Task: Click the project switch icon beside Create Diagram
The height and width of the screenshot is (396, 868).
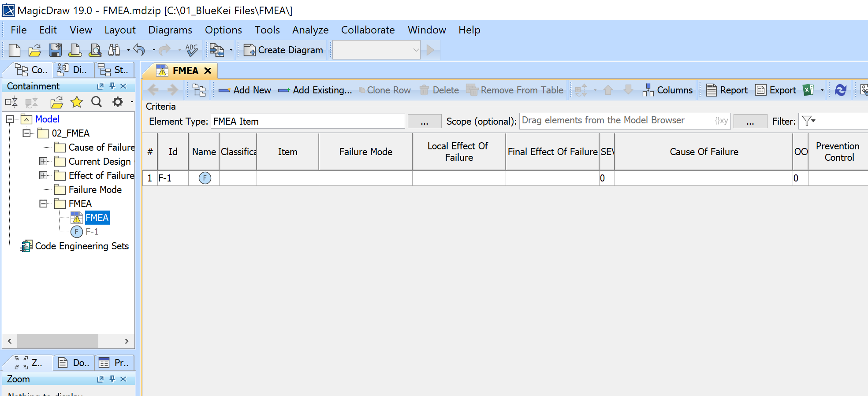Action: 216,50
